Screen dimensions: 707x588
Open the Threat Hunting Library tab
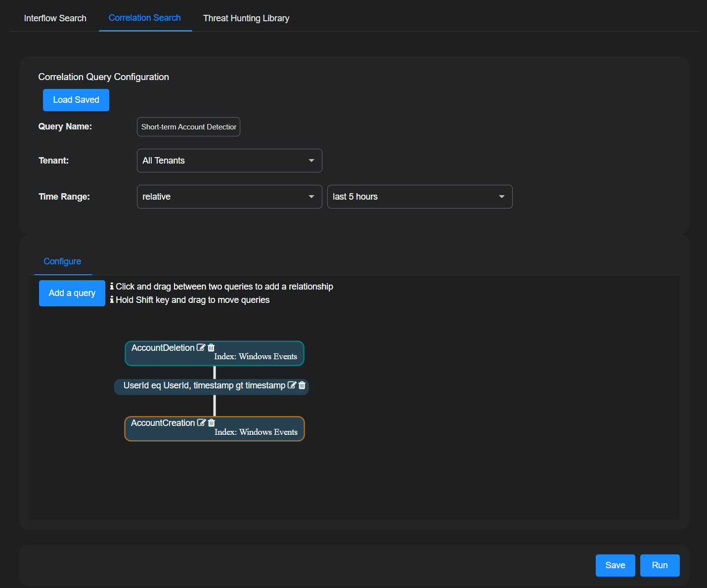(246, 18)
